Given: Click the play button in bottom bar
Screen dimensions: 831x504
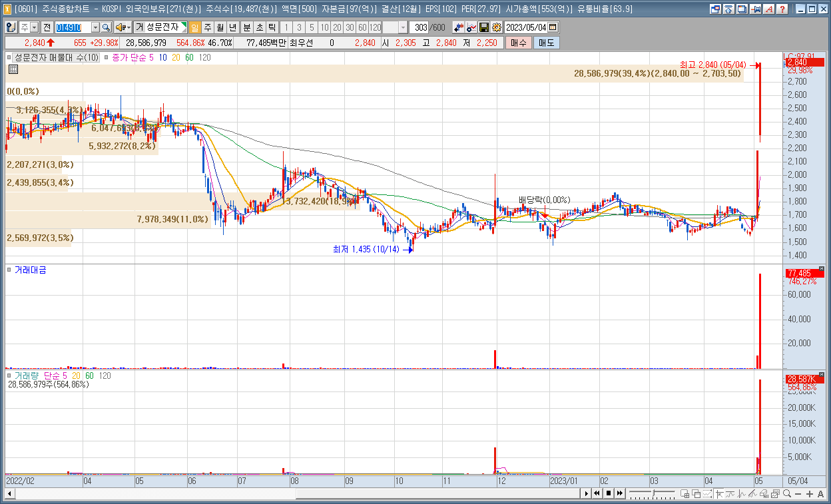Looking at the screenshot, I should (x=587, y=493).
